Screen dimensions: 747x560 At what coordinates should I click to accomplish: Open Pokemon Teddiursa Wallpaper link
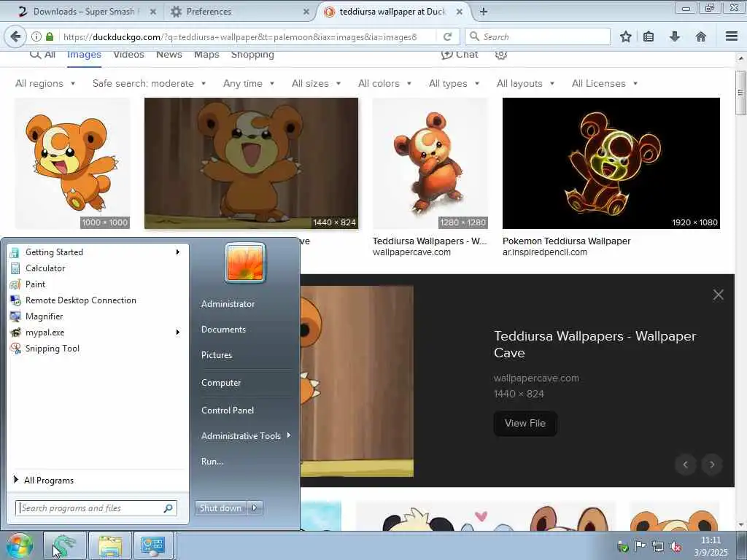(566, 241)
